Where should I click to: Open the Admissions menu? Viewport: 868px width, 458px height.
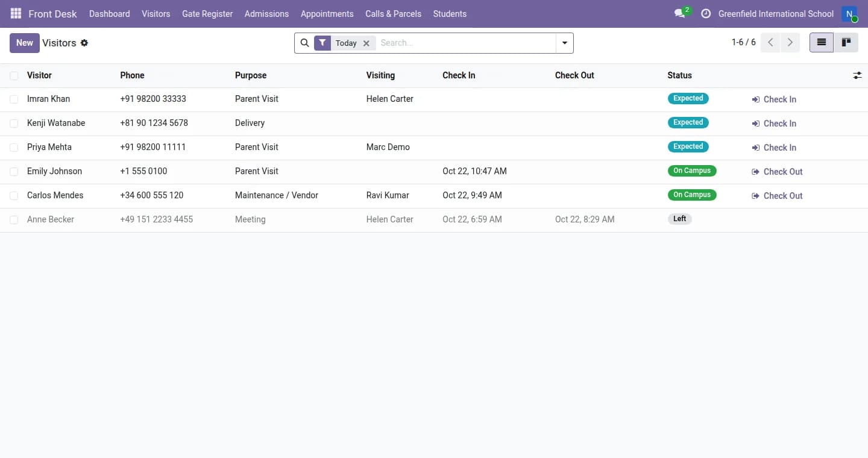pos(266,13)
